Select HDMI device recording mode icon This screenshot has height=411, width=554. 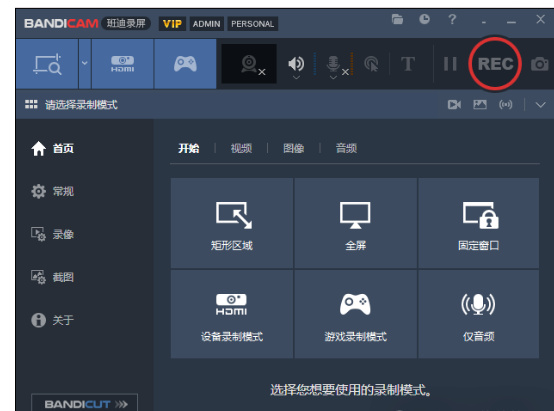pyautogui.click(x=123, y=64)
